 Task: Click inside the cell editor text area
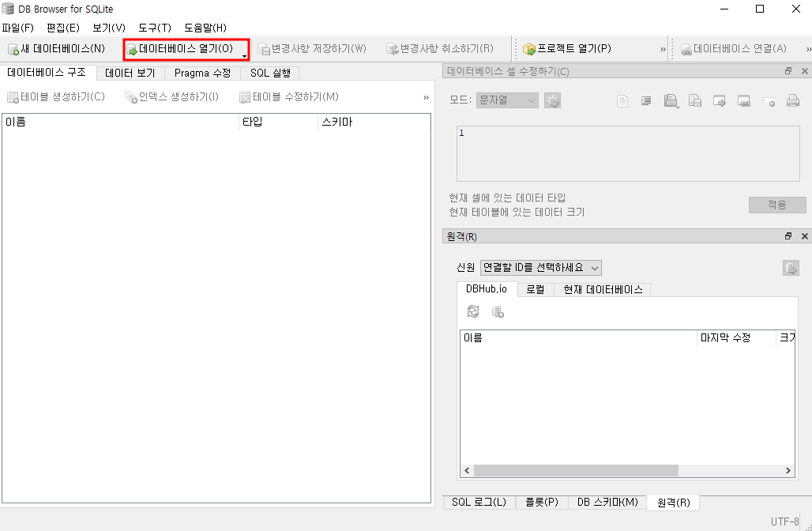628,153
